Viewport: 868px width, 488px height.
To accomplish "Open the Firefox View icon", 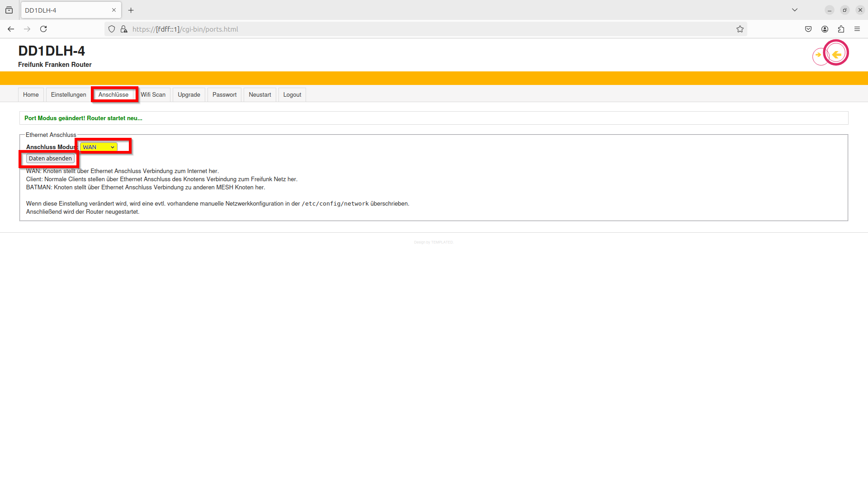I will pyautogui.click(x=9, y=10).
